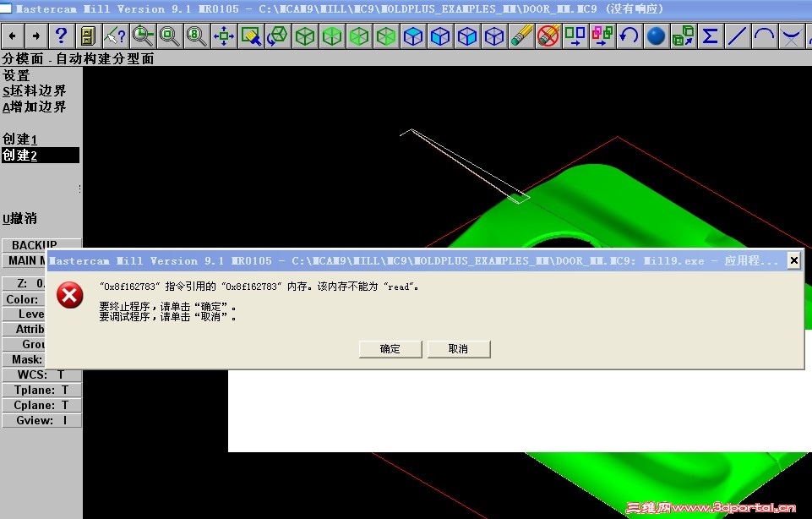The height and width of the screenshot is (519, 812).
Task: Open the Help question mark icon
Action: click(x=61, y=36)
